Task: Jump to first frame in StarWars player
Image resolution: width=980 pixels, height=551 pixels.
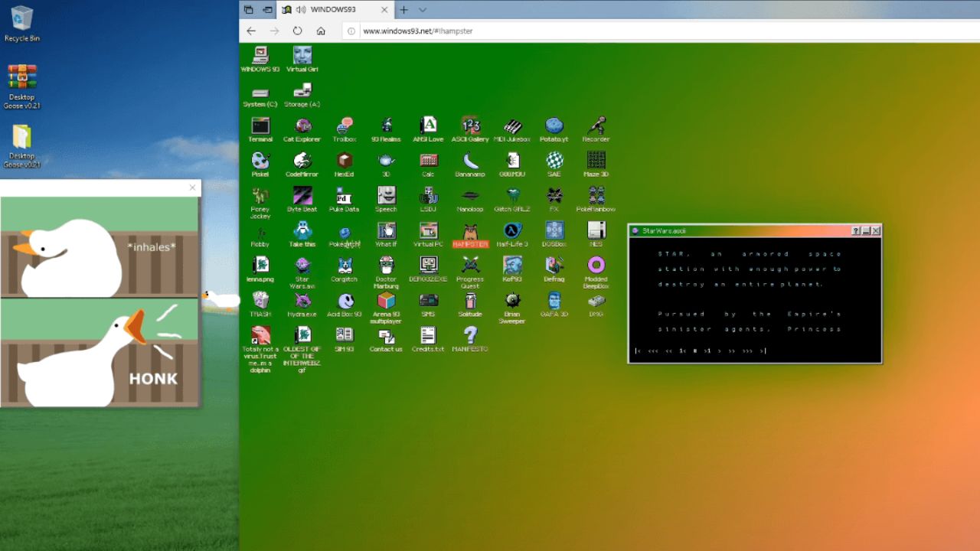Action: (x=638, y=351)
